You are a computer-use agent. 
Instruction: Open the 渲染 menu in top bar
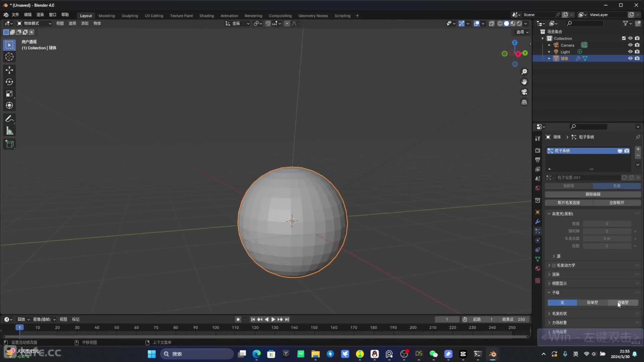40,15
